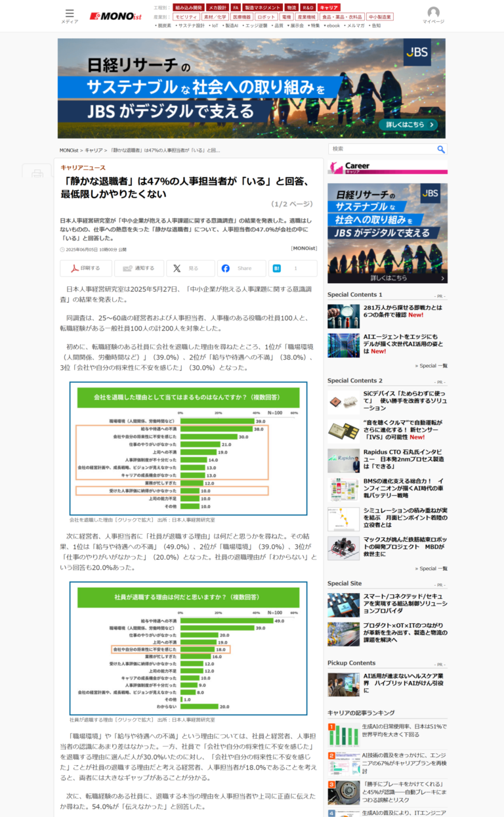Viewport: 504px width, 817px height.
Task: Click the キャリア breadcrumb link
Action: [x=93, y=150]
